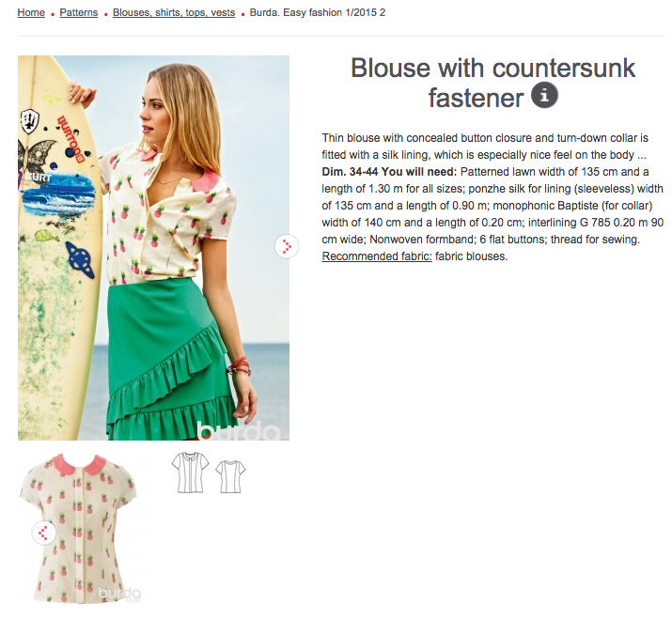672x620 pixels.
Task: Click the Burda Easy fashion 1/2015 breadcrumb text
Action: (x=318, y=12)
